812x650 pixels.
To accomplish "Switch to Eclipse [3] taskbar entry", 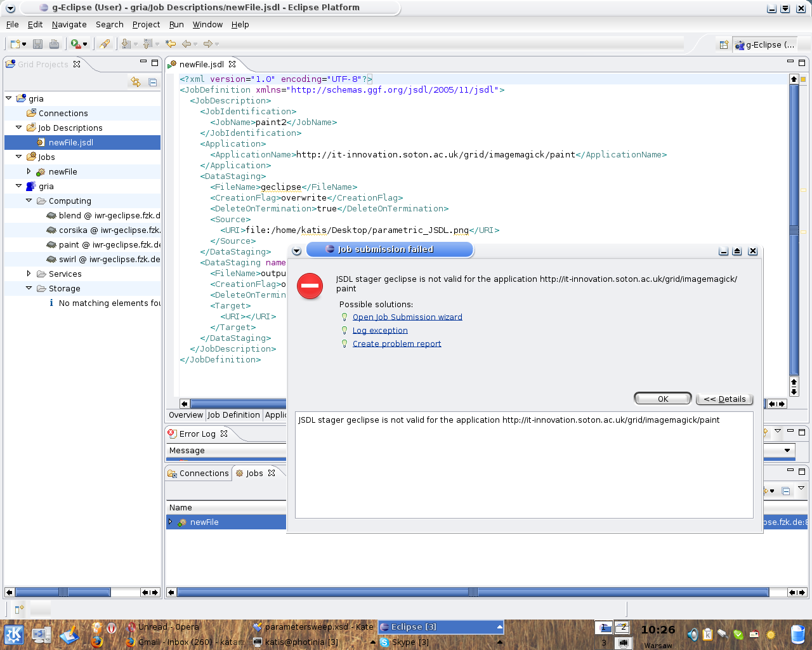I will click(441, 627).
